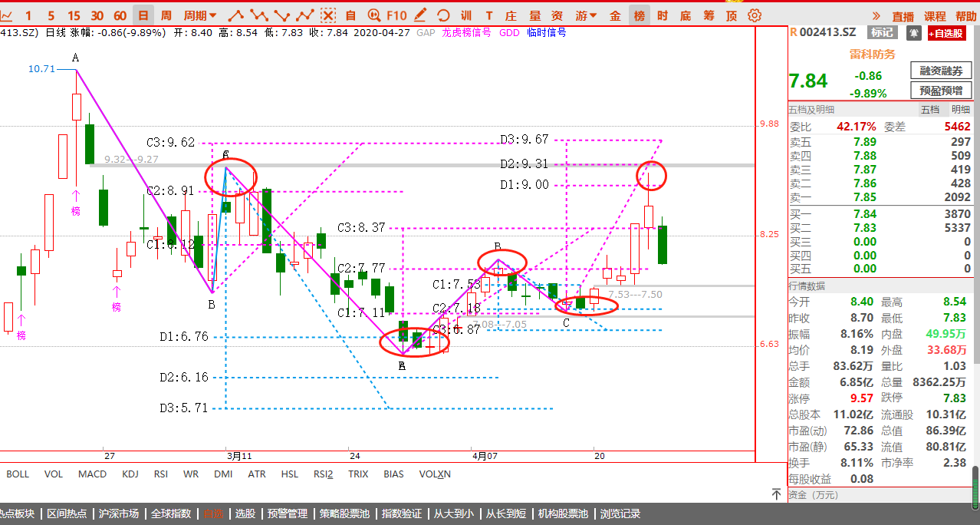
Task: Open F10 company information
Action: click(x=396, y=15)
